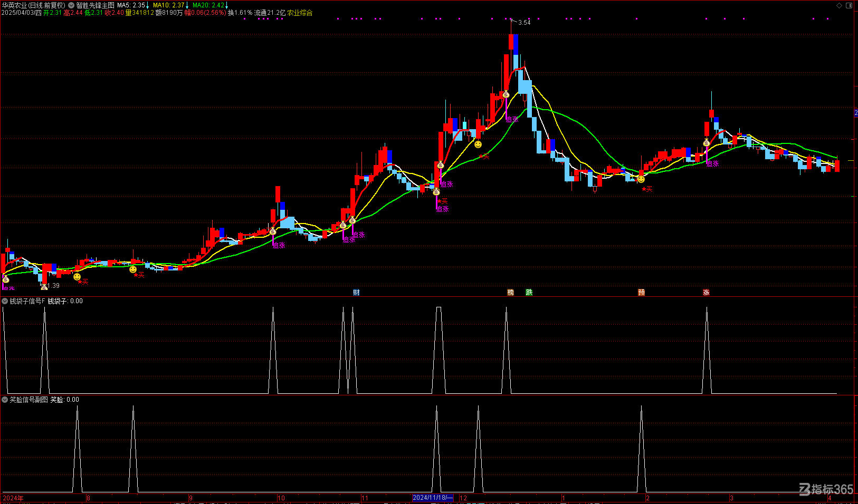Click 追涨 label right of the 3.54 peak money bag
Screen dimensions: 858x504
512,119
